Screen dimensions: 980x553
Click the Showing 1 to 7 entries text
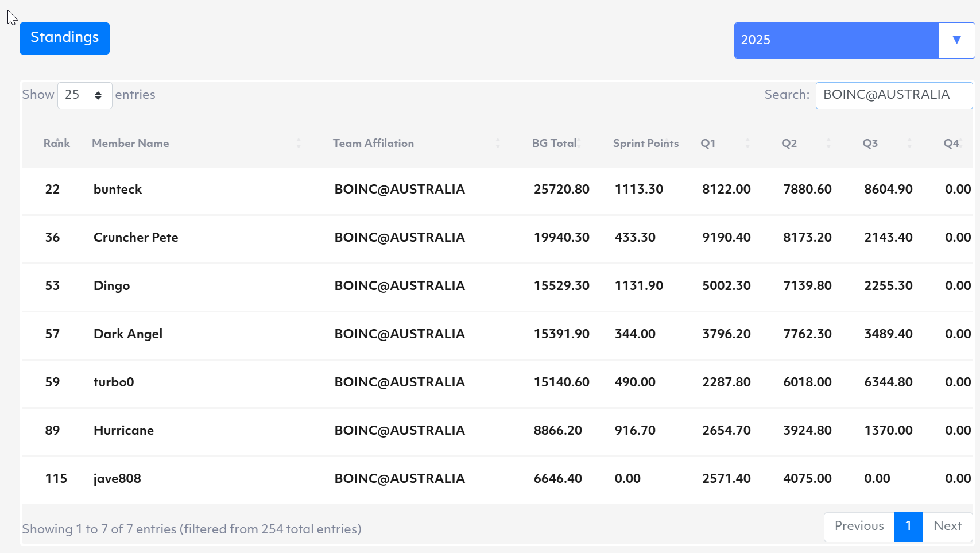click(192, 529)
